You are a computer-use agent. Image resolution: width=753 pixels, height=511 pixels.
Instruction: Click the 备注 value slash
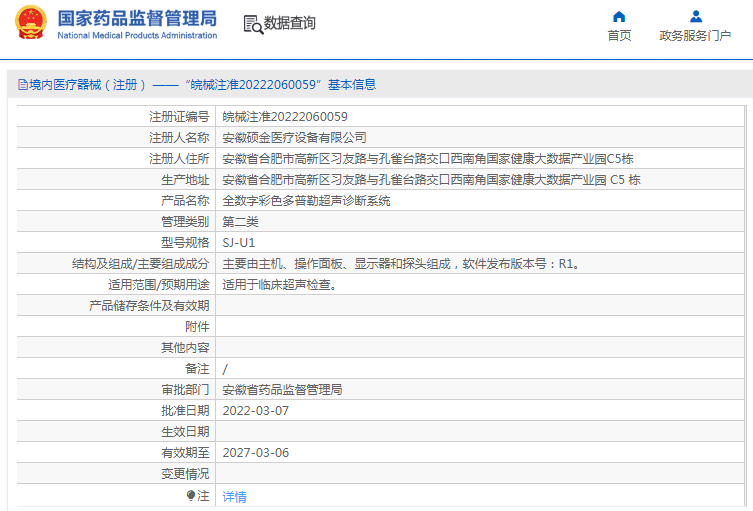point(225,369)
